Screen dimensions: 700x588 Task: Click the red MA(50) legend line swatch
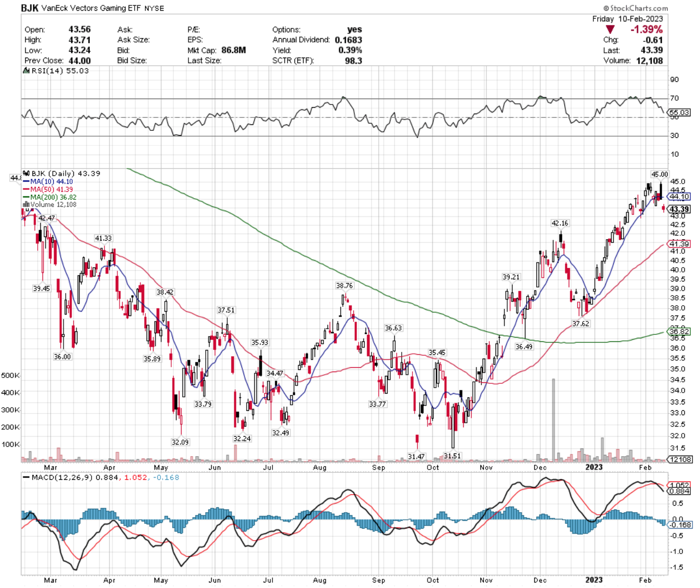(26, 190)
